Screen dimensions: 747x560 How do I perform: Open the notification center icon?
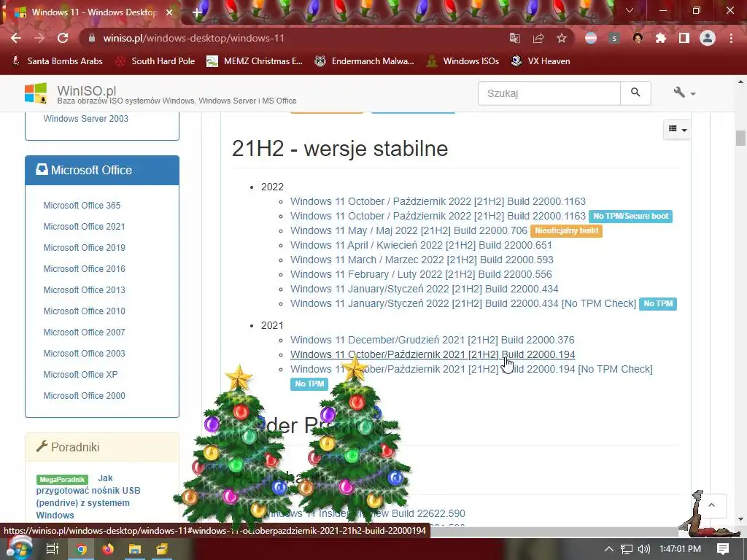click(x=723, y=549)
